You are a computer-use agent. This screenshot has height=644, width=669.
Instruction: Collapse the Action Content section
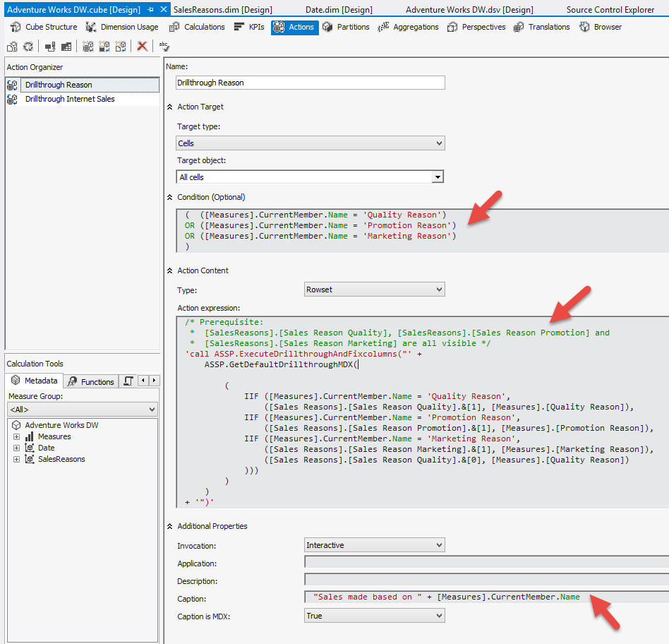[169, 270]
